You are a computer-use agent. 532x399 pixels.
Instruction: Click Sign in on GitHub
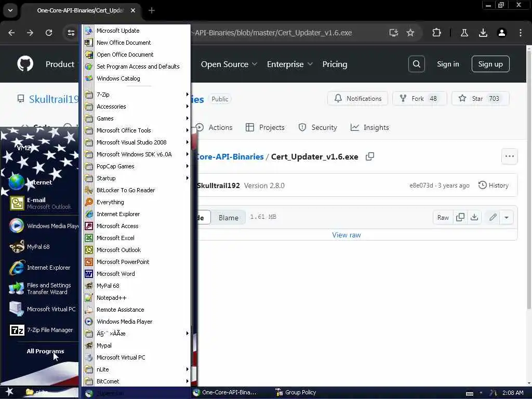[x=448, y=64]
